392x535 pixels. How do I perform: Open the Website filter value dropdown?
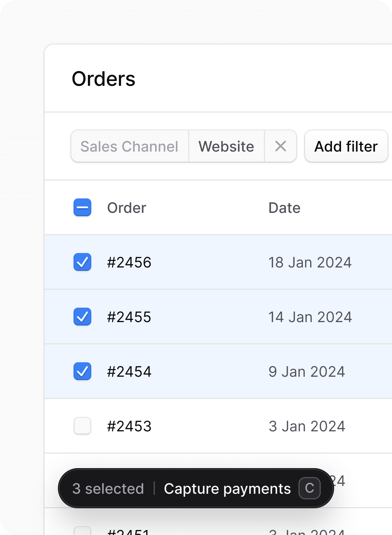[226, 146]
